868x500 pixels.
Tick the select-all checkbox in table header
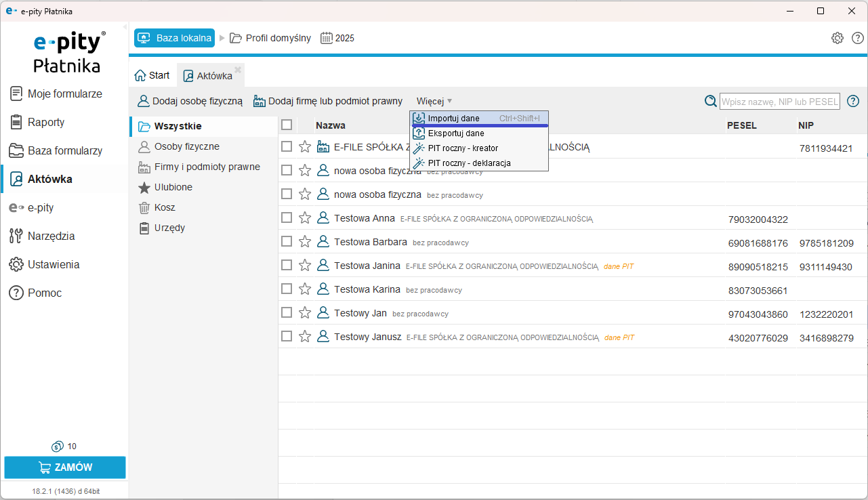[287, 125]
